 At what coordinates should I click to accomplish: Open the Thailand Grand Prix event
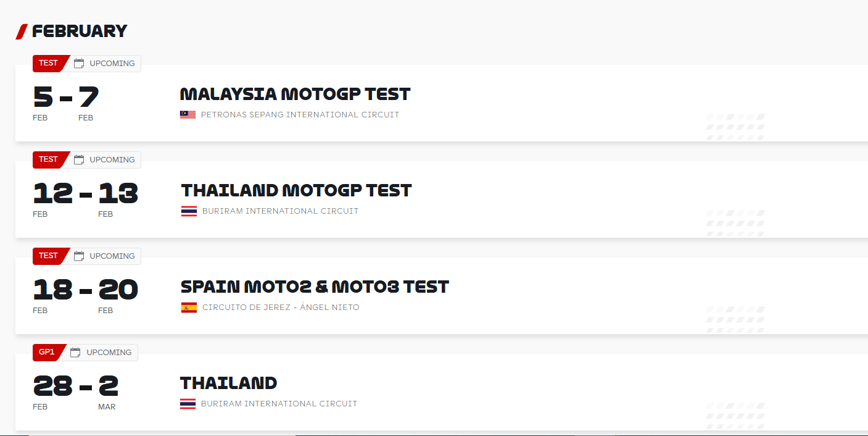coord(228,384)
